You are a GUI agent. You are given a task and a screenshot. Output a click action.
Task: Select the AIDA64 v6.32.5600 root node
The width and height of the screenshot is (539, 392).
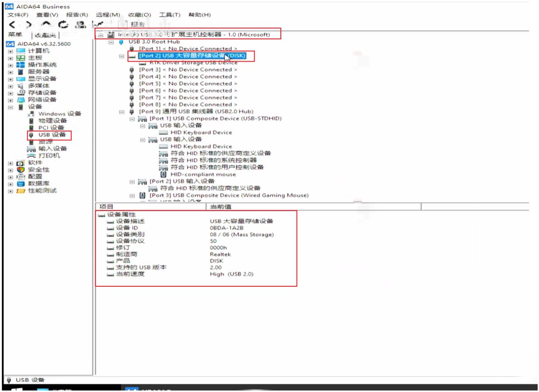[x=44, y=44]
